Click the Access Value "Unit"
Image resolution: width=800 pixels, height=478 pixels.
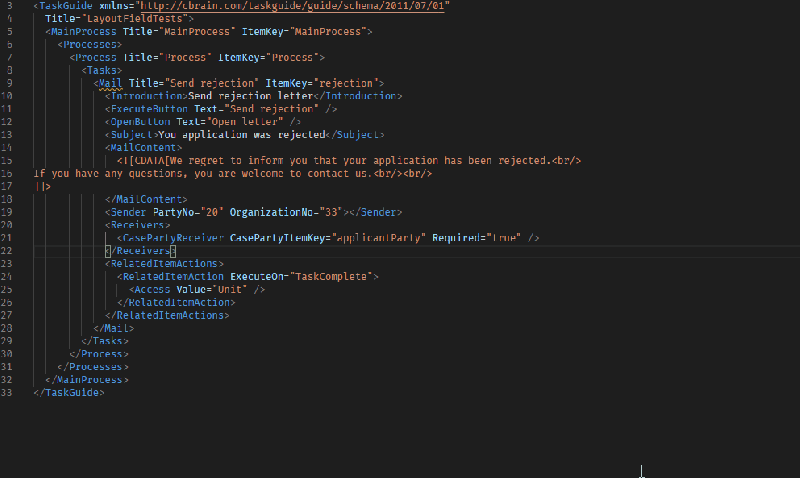pos(230,289)
